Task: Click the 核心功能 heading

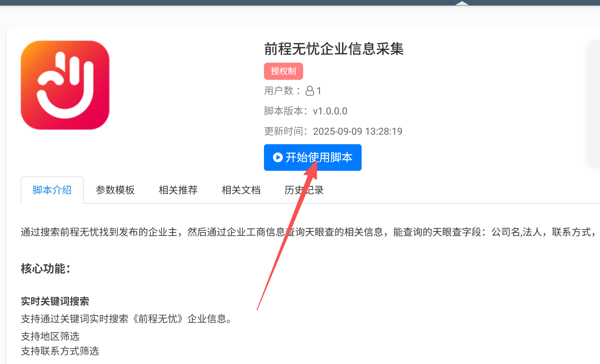Action: click(x=46, y=269)
